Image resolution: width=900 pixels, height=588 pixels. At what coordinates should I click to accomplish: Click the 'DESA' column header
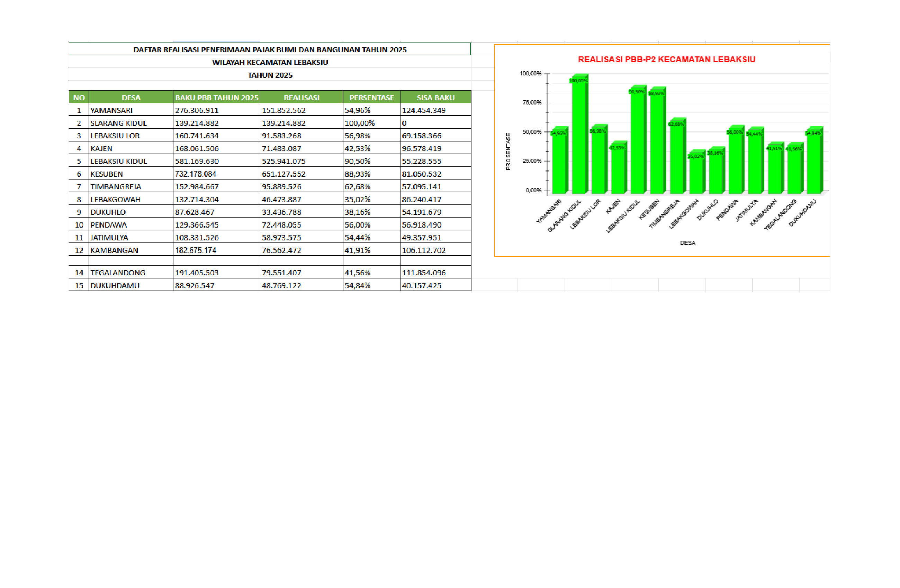click(x=131, y=97)
